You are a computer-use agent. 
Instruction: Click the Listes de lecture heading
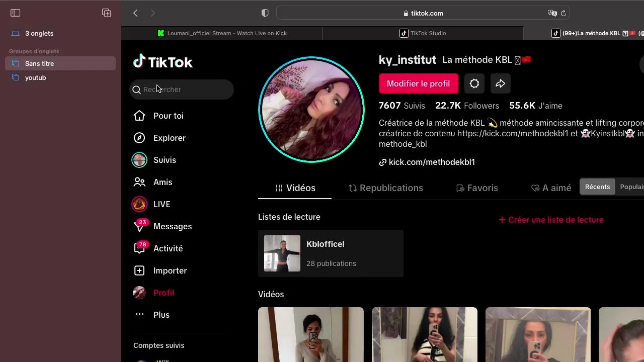289,217
